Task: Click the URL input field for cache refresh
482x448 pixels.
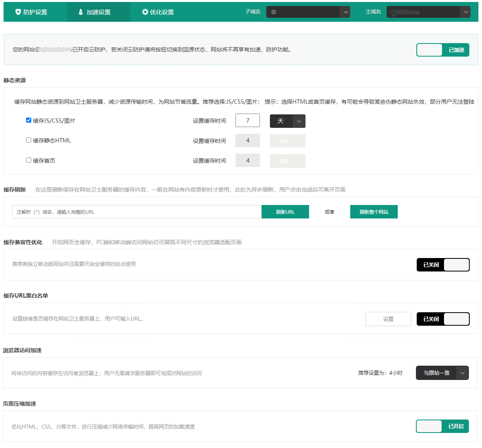Action: pos(137,212)
